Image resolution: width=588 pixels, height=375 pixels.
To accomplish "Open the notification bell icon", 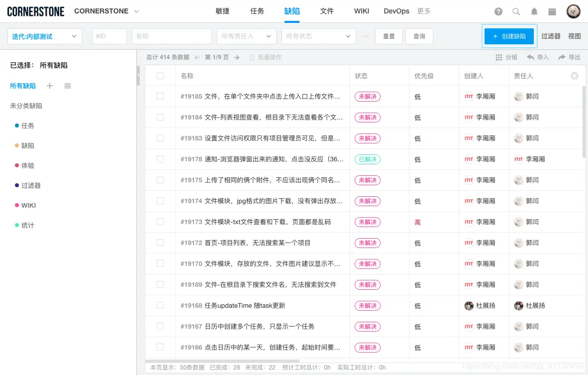I will [533, 11].
